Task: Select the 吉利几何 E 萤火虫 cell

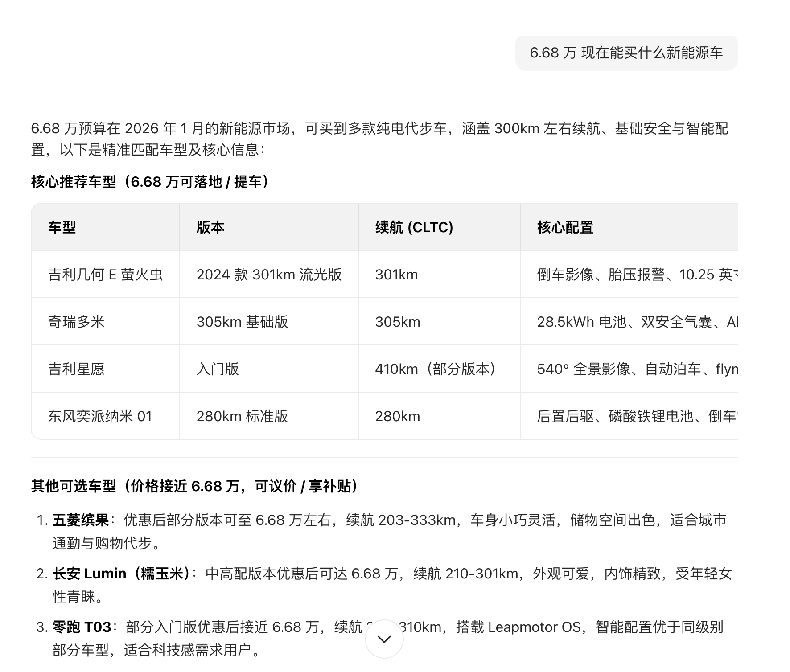Action: [106, 275]
